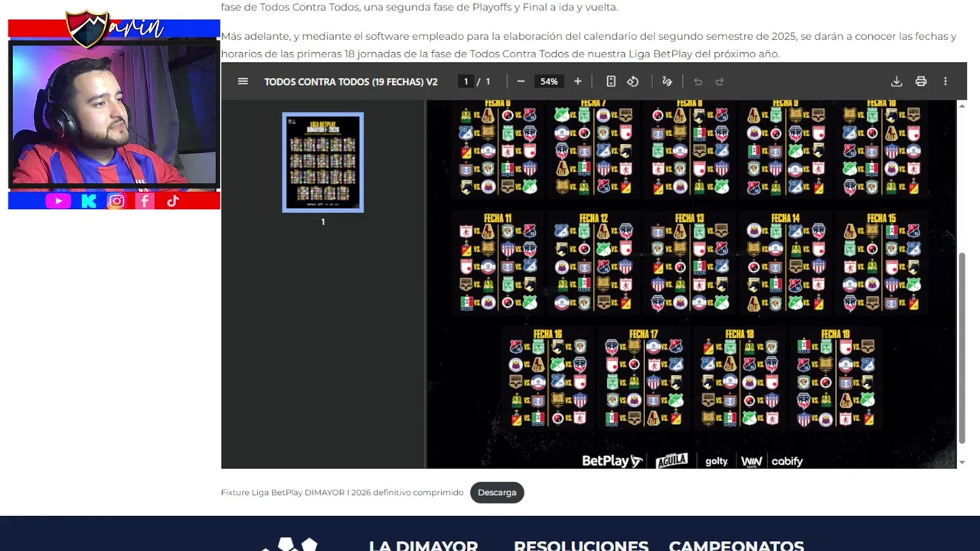Click the Descarga button
Image resolution: width=980 pixels, height=551 pixels.
coord(497,492)
